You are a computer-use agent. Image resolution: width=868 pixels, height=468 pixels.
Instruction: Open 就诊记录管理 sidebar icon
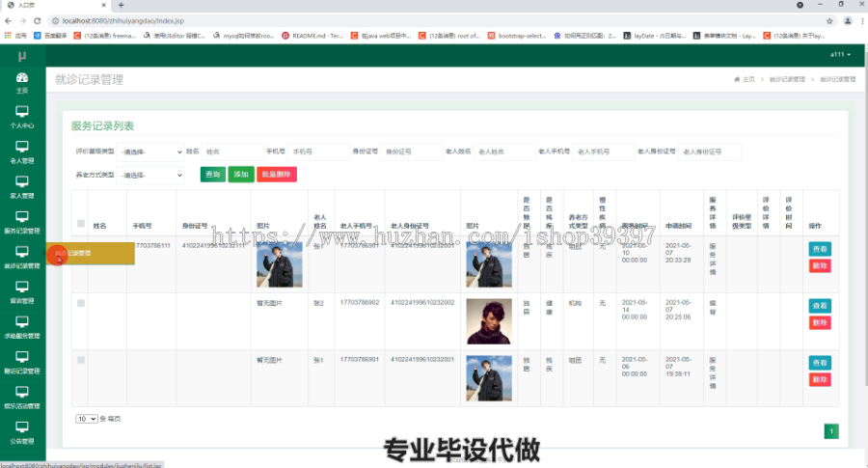tap(22, 258)
